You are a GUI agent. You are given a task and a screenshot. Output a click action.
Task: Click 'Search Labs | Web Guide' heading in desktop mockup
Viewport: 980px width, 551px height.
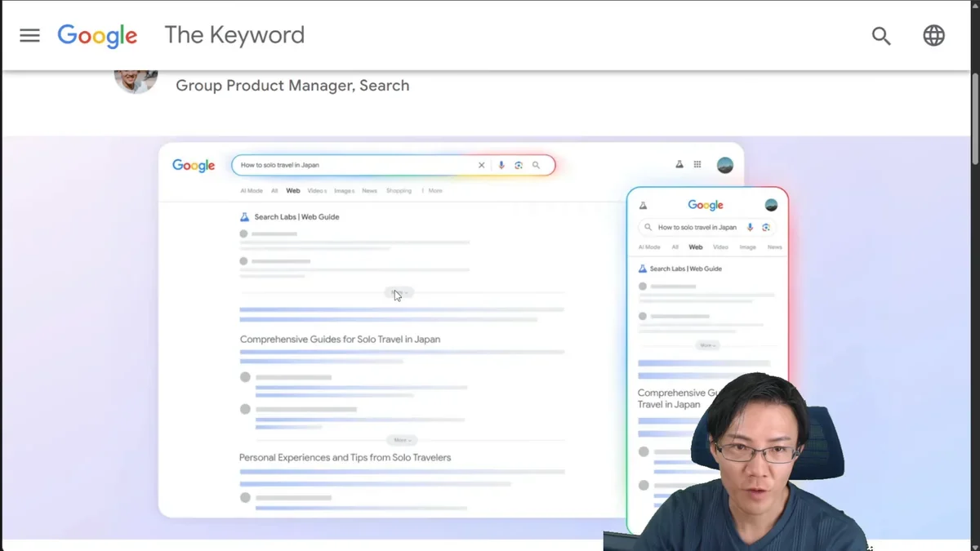pyautogui.click(x=296, y=217)
